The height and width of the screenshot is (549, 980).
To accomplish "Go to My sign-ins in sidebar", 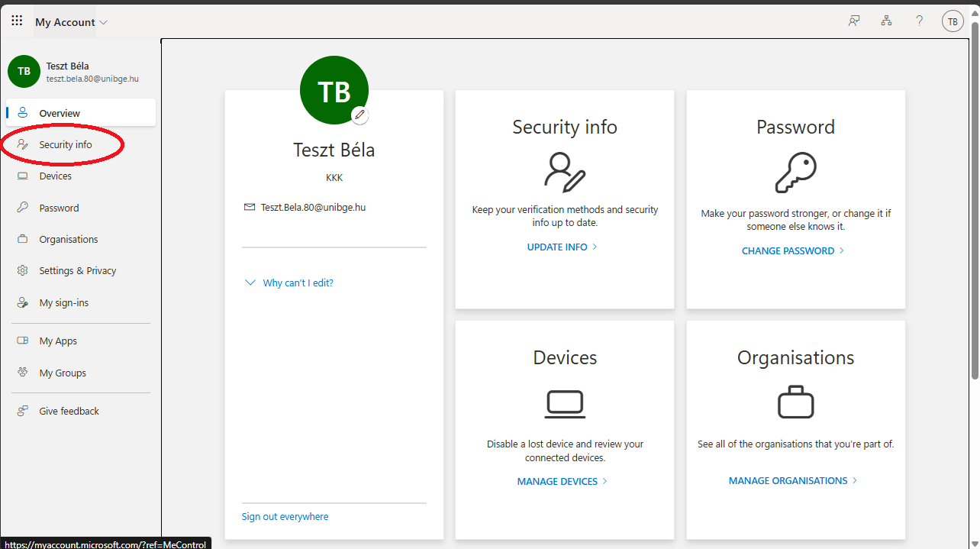I will (63, 302).
